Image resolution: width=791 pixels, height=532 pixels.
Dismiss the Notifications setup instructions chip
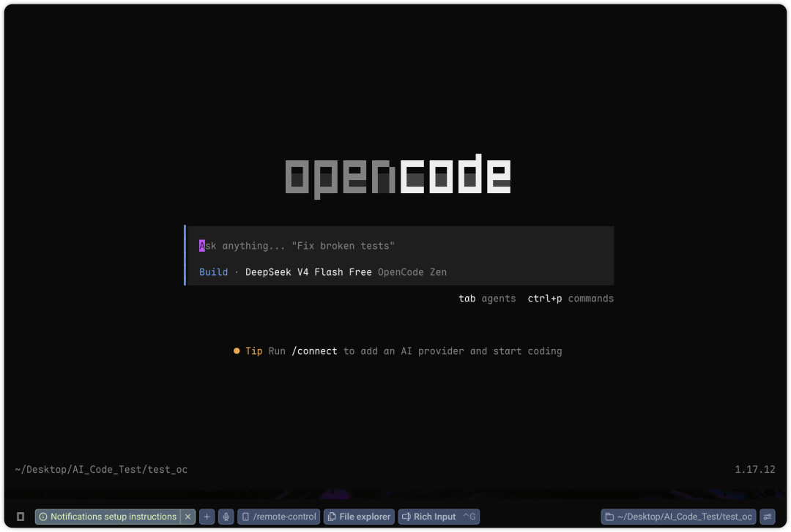click(187, 517)
